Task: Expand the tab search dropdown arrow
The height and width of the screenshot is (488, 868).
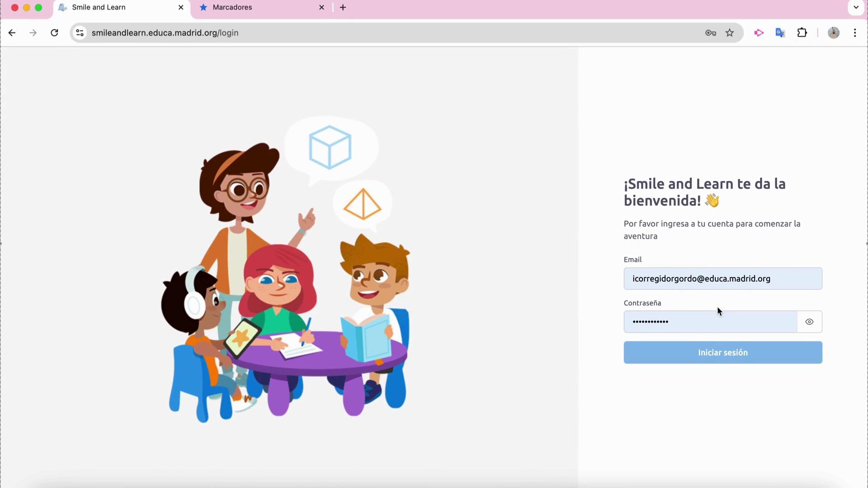Action: [856, 8]
